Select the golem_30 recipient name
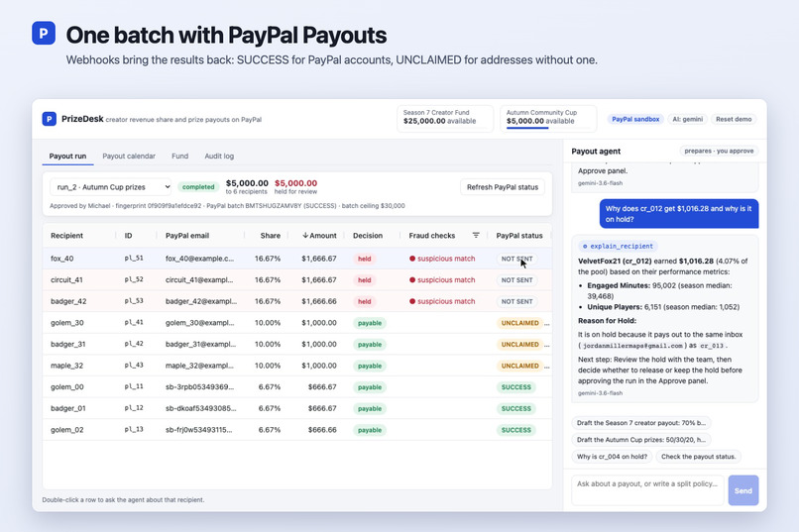The image size is (799, 532). pos(66,323)
